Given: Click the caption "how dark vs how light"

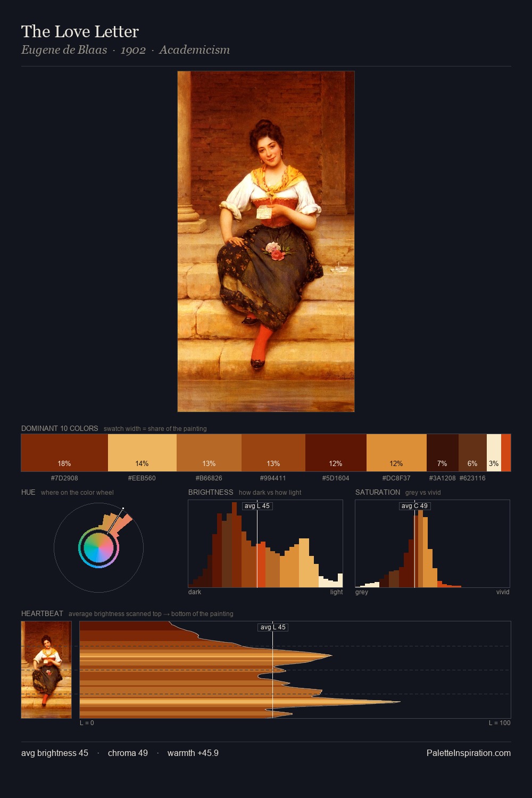Looking at the screenshot, I should tap(270, 492).
